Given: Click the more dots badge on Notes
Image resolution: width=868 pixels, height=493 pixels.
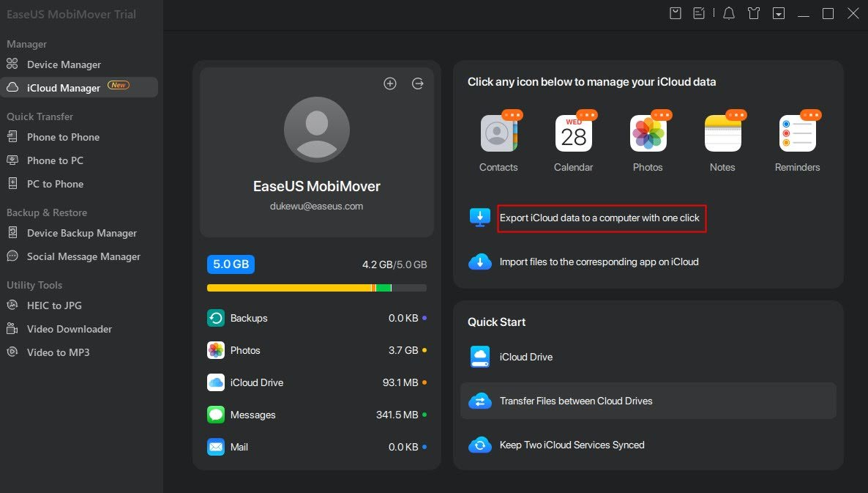Looking at the screenshot, I should (x=736, y=115).
